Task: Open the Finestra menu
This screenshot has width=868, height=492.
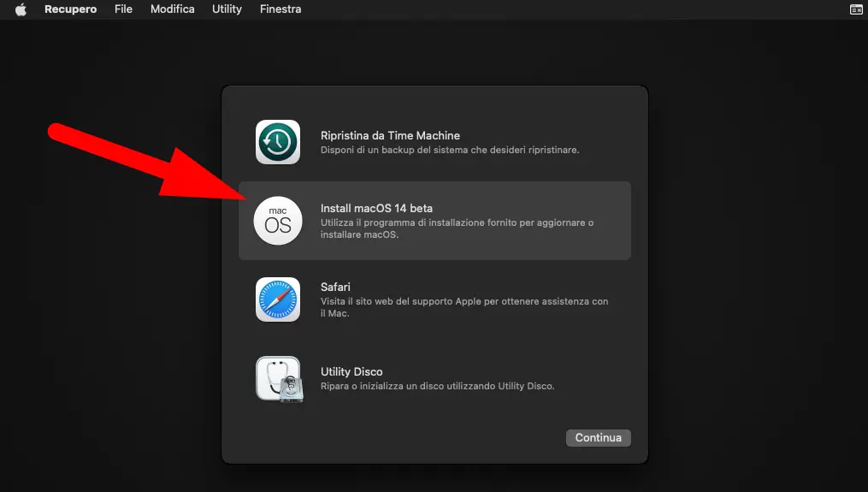Action: [x=280, y=9]
